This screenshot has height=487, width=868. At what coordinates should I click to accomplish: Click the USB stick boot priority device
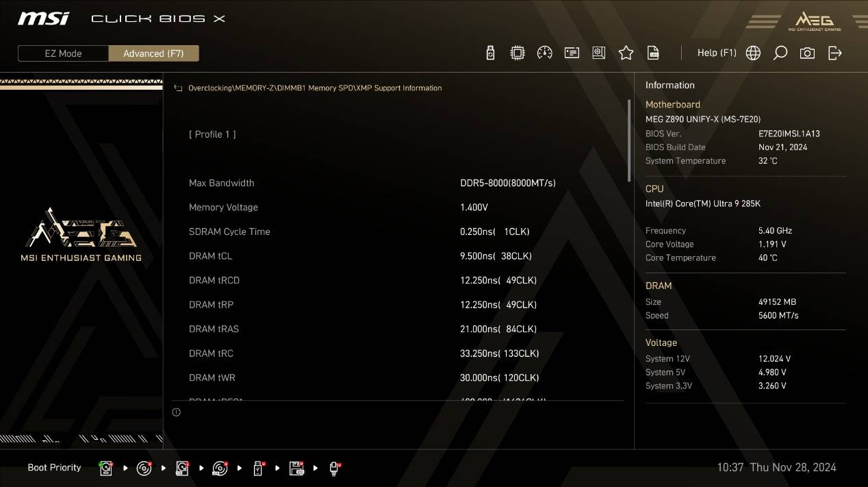pos(258,469)
